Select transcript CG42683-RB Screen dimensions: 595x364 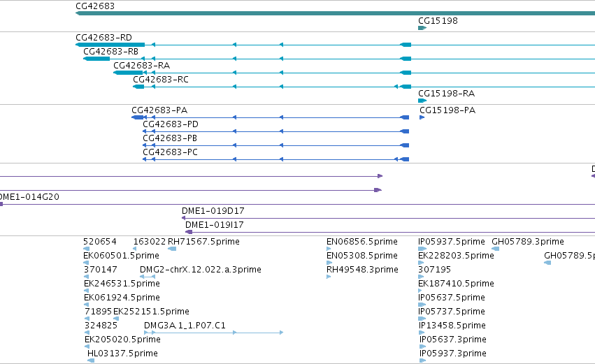tap(110, 52)
